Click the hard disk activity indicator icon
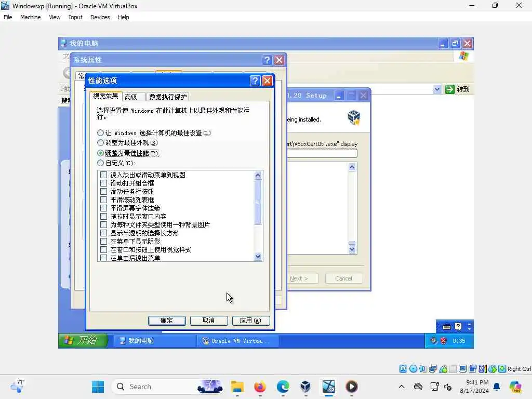 coord(403,369)
